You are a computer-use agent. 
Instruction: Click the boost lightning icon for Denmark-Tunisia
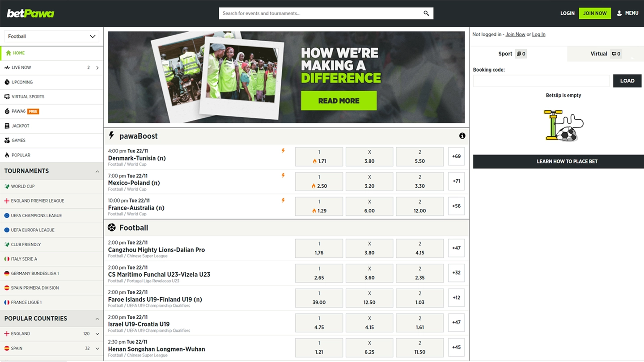click(283, 151)
